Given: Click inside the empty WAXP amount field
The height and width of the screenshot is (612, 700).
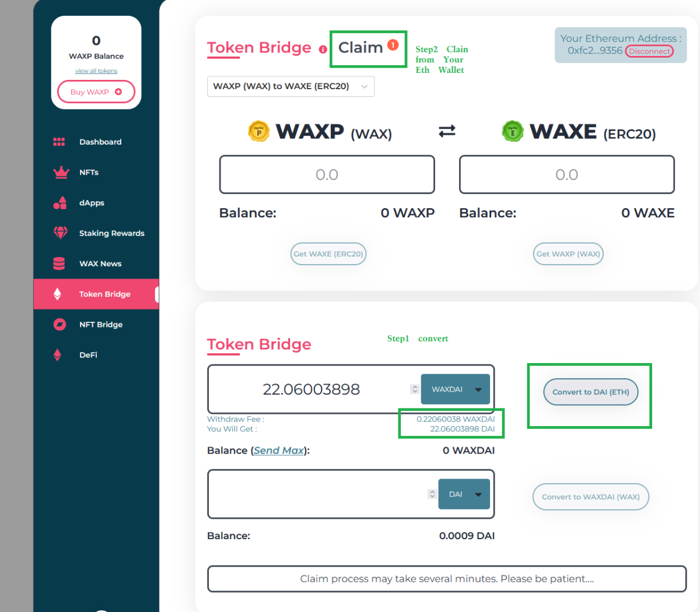Looking at the screenshot, I should (327, 174).
